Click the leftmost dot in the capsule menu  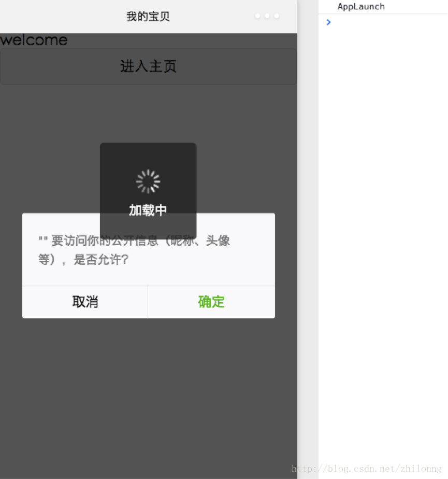257,16
